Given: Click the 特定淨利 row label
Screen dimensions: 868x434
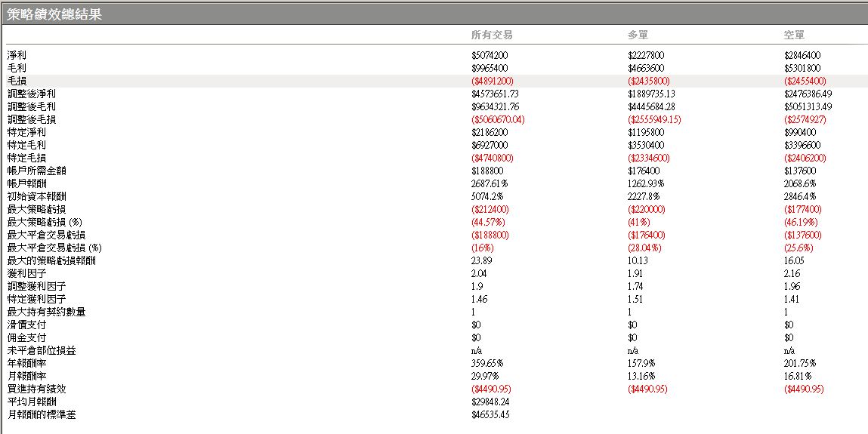Looking at the screenshot, I should pos(26,132).
